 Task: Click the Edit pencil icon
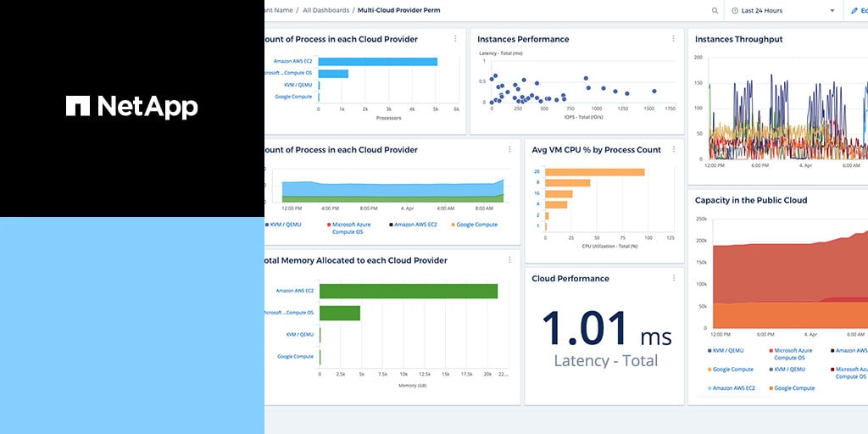pos(854,11)
